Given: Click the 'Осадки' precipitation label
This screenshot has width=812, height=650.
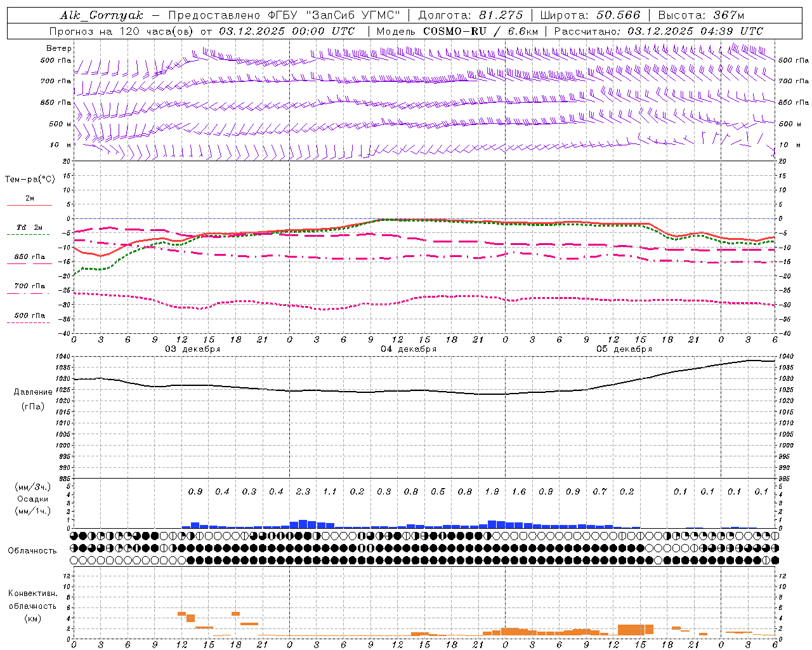Looking at the screenshot, I should [x=32, y=499].
